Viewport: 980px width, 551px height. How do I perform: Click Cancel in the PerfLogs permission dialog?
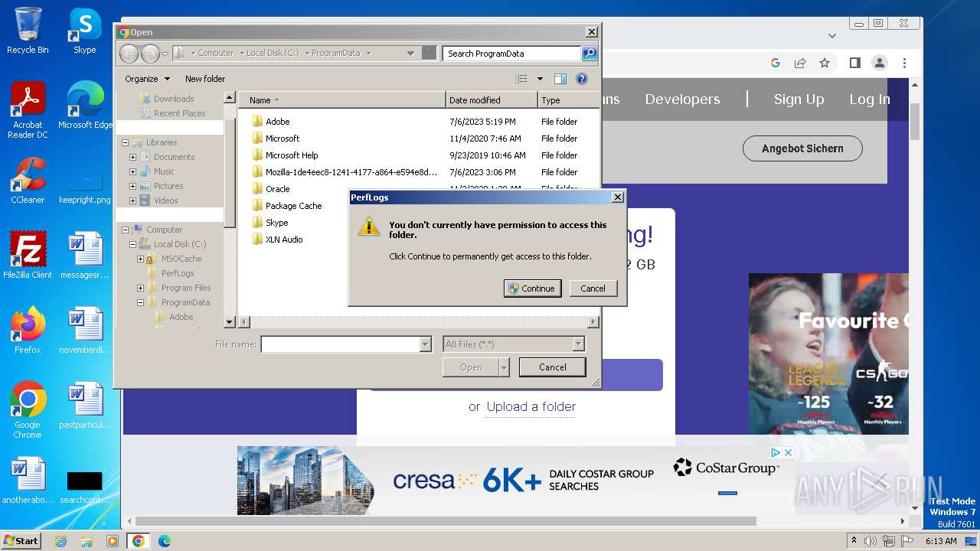pyautogui.click(x=593, y=289)
